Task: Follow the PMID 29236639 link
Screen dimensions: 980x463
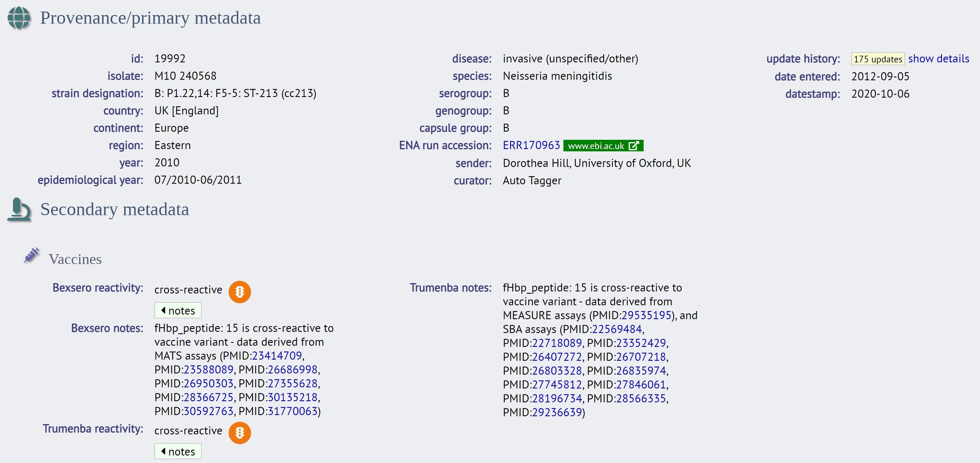Action: pos(557,412)
